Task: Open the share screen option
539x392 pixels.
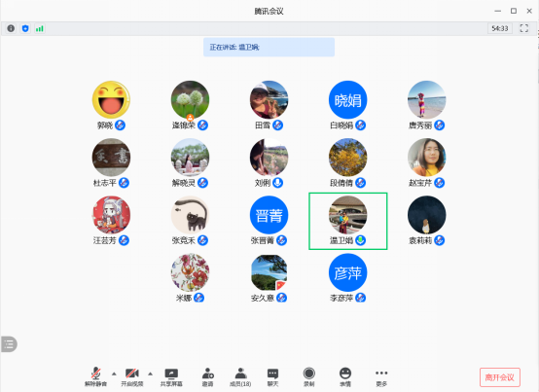Action: click(171, 377)
